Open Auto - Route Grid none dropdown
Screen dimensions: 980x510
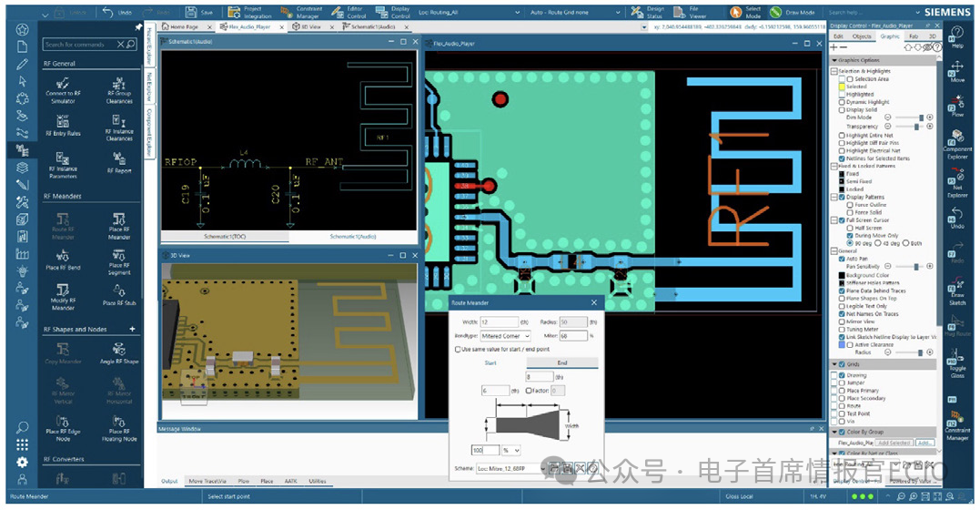click(x=575, y=13)
